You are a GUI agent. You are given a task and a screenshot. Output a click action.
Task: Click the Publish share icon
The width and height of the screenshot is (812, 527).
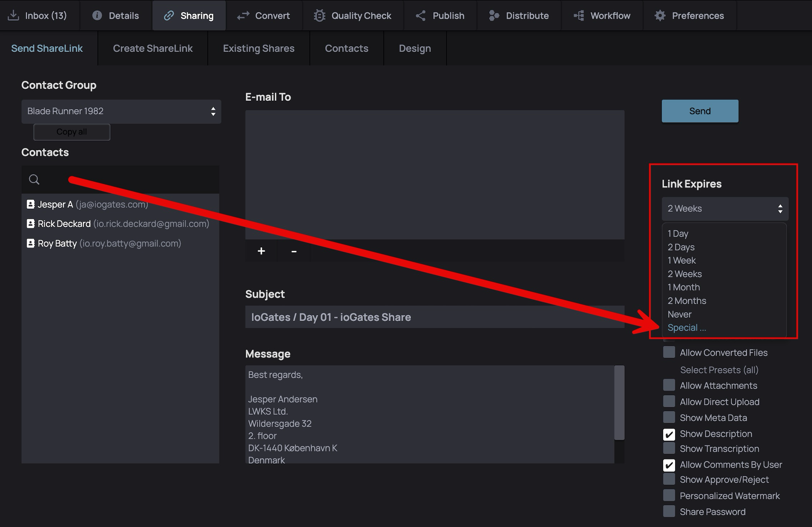pyautogui.click(x=420, y=15)
